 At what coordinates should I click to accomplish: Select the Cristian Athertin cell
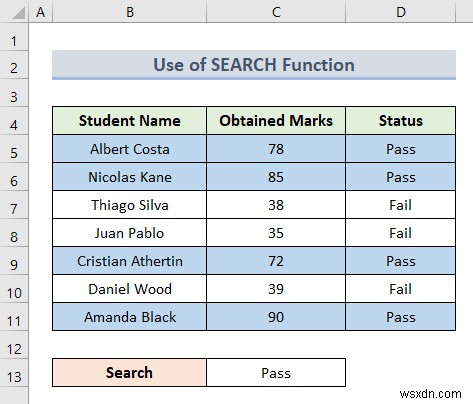click(129, 261)
